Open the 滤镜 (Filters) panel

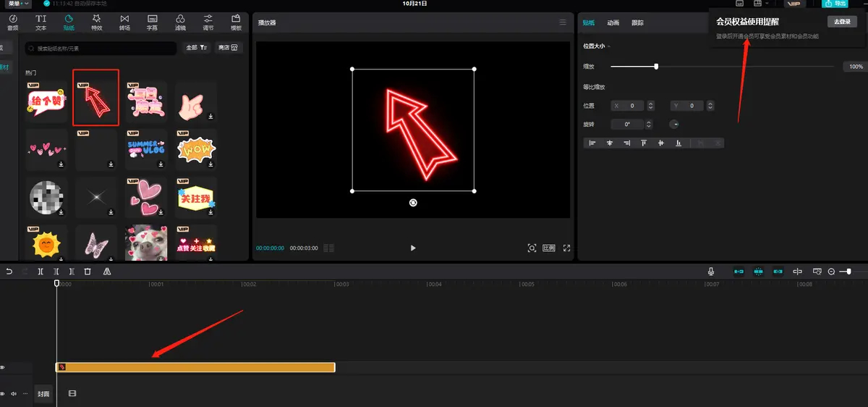180,22
